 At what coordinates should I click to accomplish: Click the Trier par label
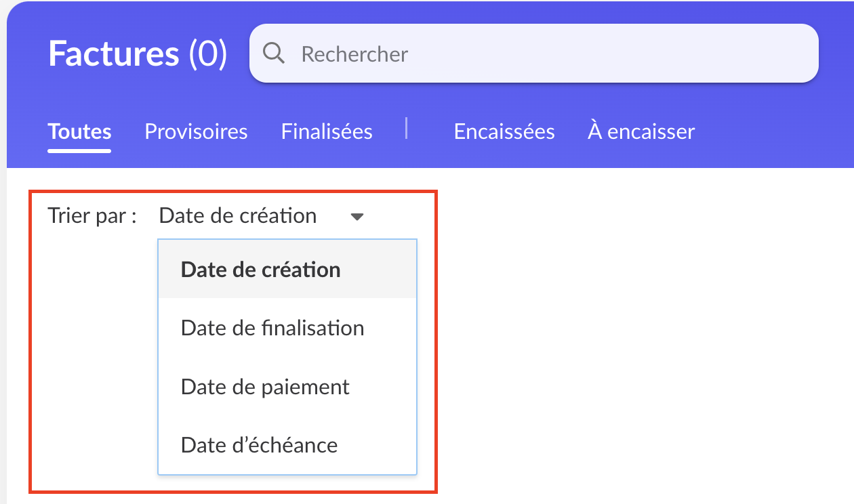coord(92,216)
